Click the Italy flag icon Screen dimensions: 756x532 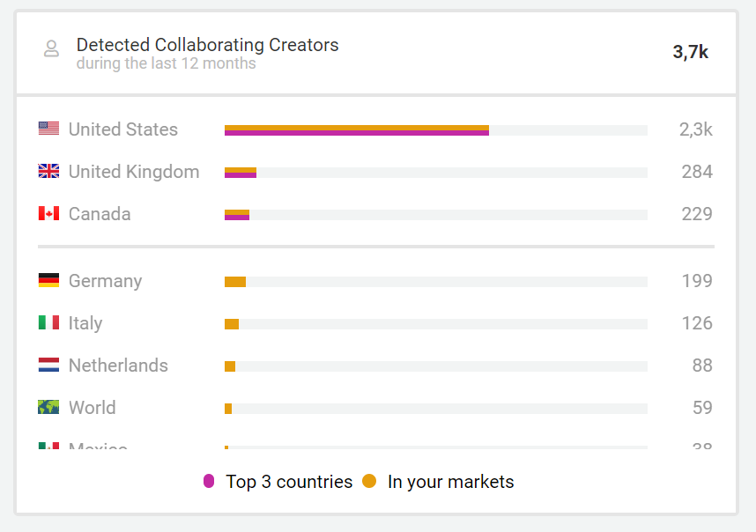pyautogui.click(x=48, y=322)
